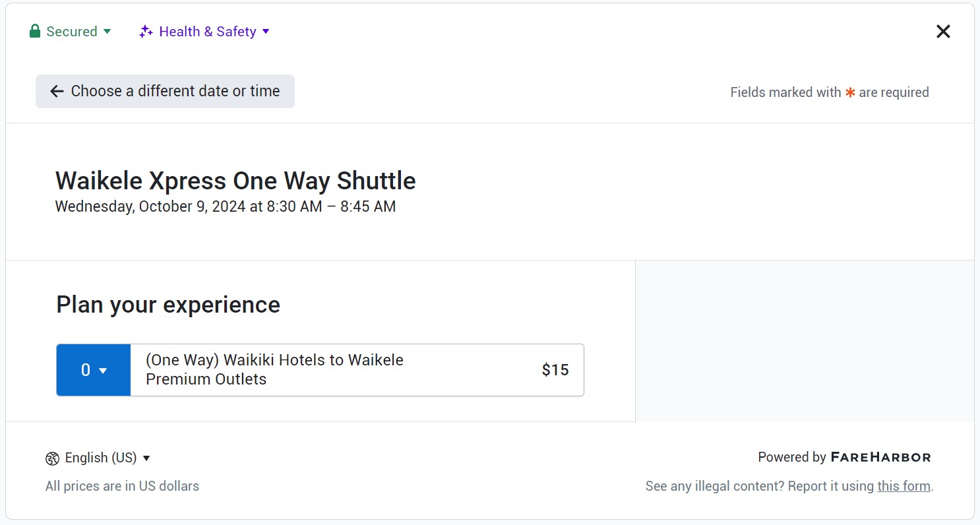Expand the Secured dropdown arrow
The image size is (980, 525).
[x=107, y=32]
